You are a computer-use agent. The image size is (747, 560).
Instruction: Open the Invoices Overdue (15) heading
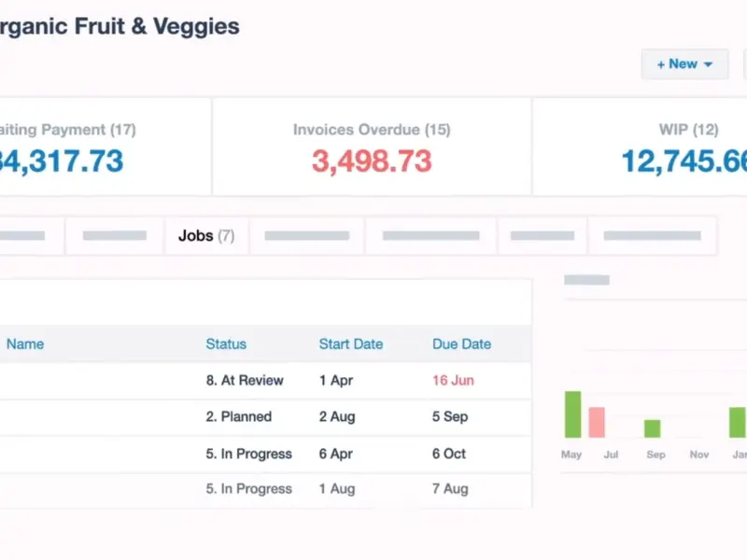click(372, 130)
